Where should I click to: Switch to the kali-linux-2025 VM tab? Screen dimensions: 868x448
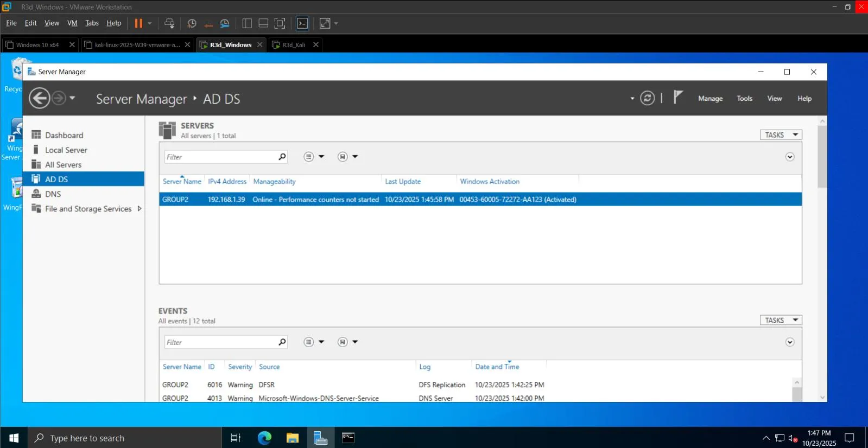pos(137,45)
